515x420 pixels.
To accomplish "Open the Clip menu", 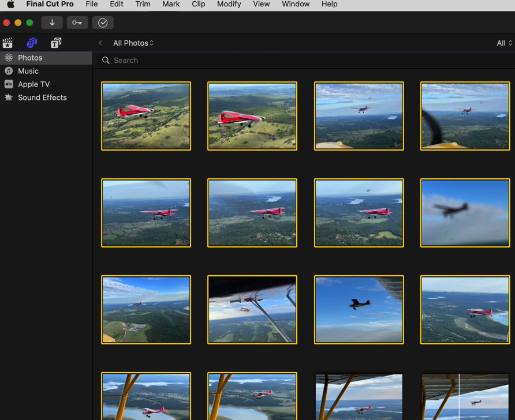I will [199, 4].
